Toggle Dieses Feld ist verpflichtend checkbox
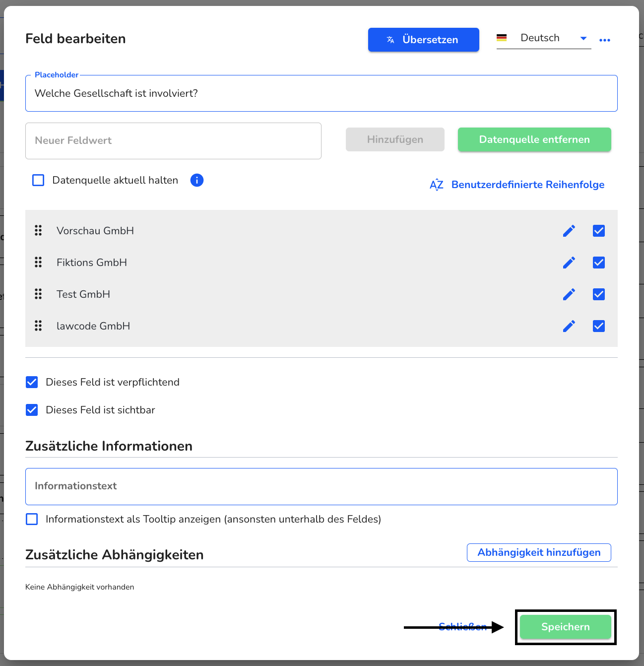This screenshot has height=666, width=644. tap(32, 382)
